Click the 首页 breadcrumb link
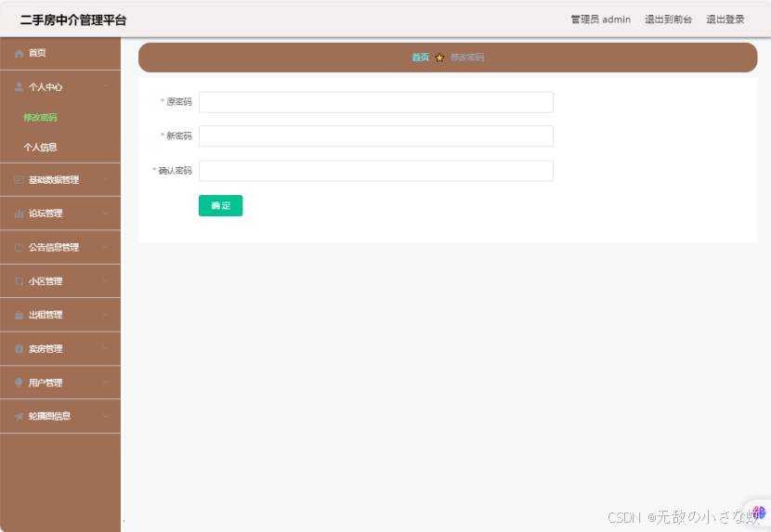771x532 pixels. [421, 58]
